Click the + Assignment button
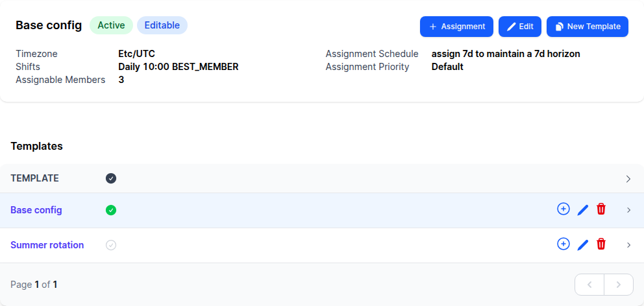644x306 pixels. pyautogui.click(x=456, y=27)
